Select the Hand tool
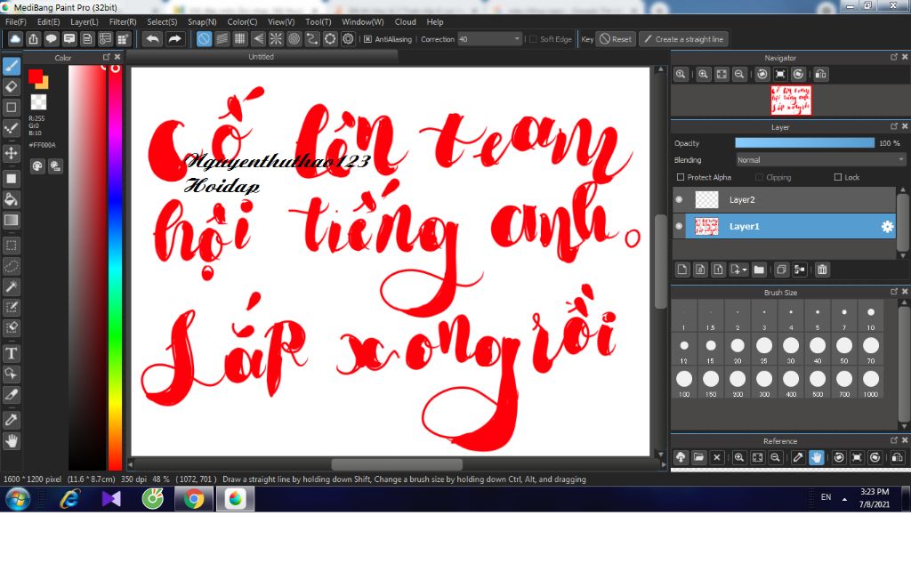The width and height of the screenshot is (911, 588). pos(11,441)
